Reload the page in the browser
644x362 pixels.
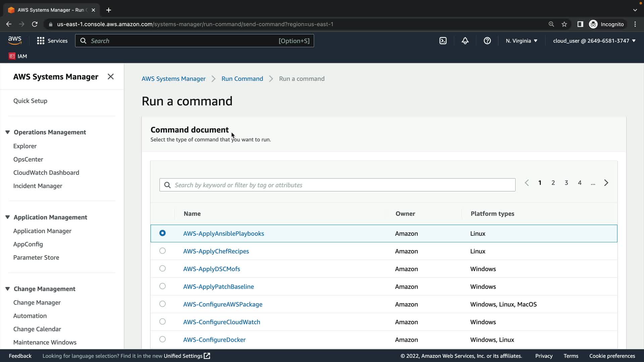tap(35, 24)
